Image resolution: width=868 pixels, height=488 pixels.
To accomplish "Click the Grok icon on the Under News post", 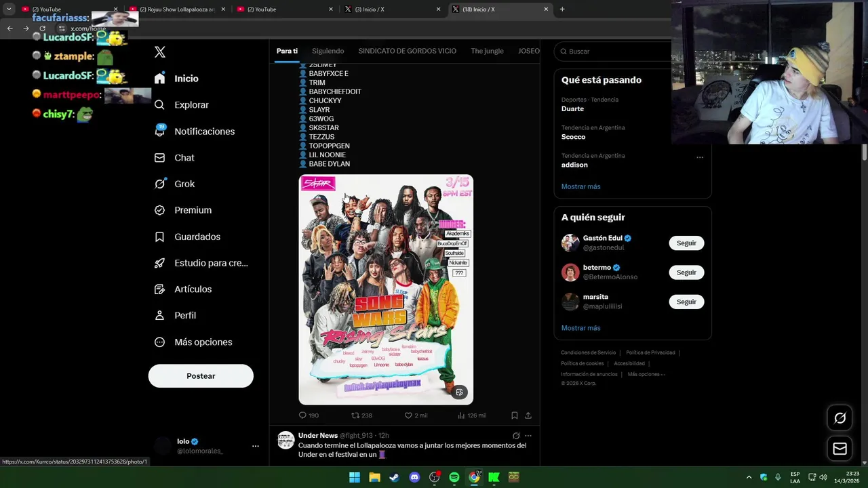I will click(x=516, y=436).
